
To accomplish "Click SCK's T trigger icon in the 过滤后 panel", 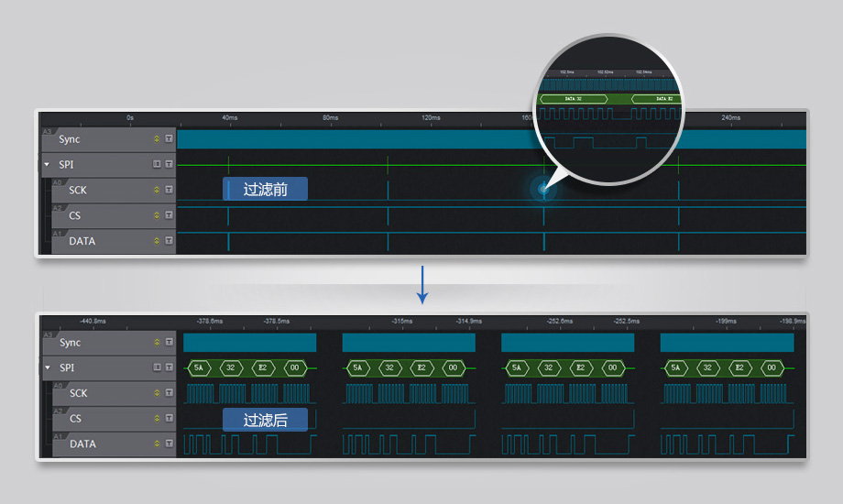I will (x=169, y=392).
